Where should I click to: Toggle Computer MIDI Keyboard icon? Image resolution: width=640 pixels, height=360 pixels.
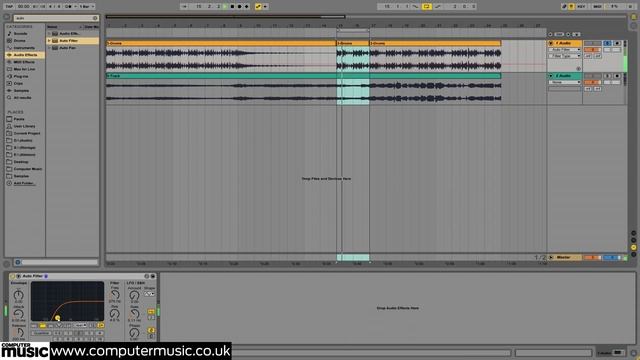(571, 7)
